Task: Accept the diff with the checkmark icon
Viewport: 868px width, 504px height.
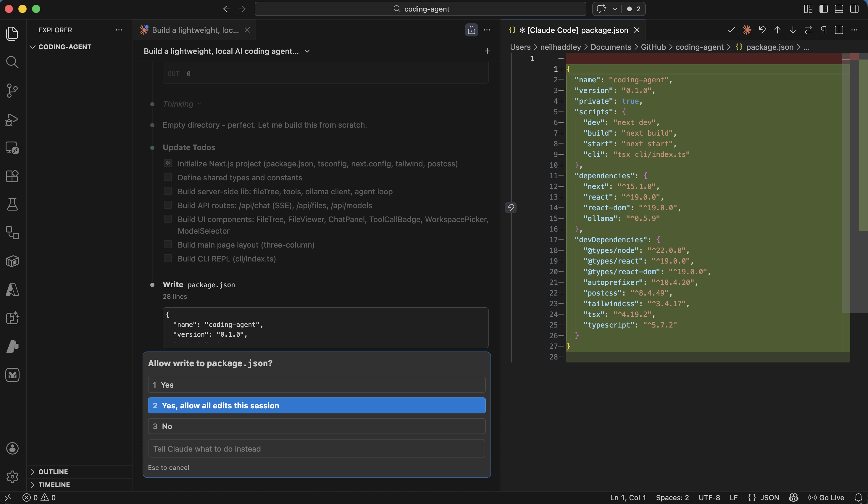Action: [731, 30]
